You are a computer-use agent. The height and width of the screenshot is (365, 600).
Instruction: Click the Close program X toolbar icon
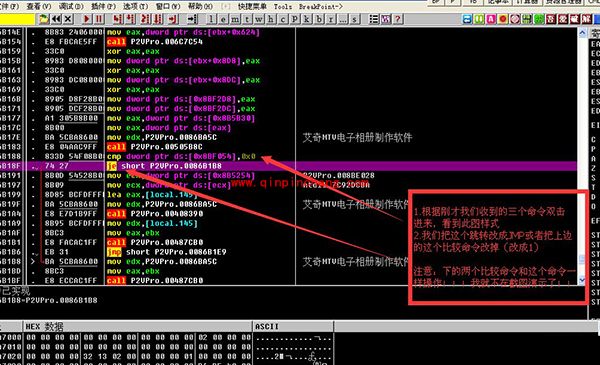click(68, 19)
